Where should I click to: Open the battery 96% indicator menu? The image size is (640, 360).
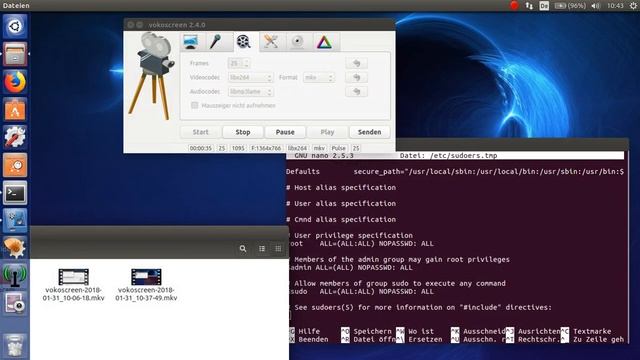coord(570,5)
